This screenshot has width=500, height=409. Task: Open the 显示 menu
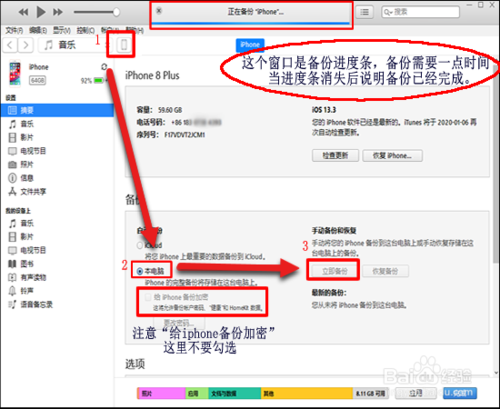tap(62, 31)
